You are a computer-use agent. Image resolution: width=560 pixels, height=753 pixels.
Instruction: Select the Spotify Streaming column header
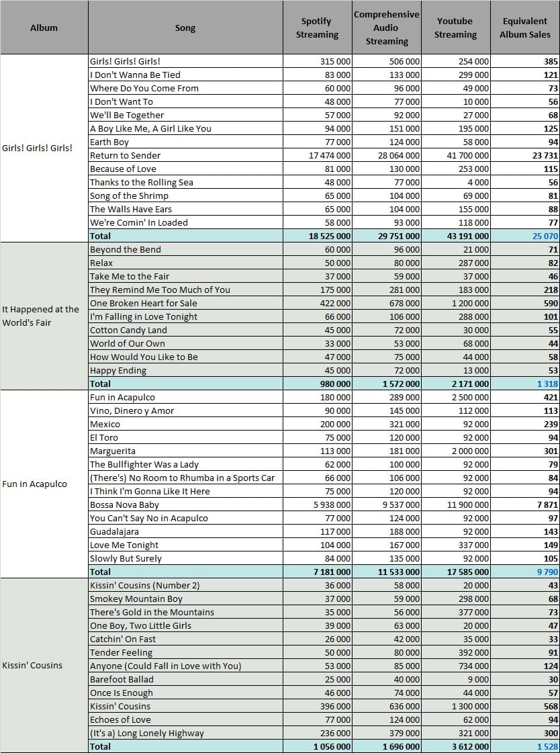coord(317,28)
